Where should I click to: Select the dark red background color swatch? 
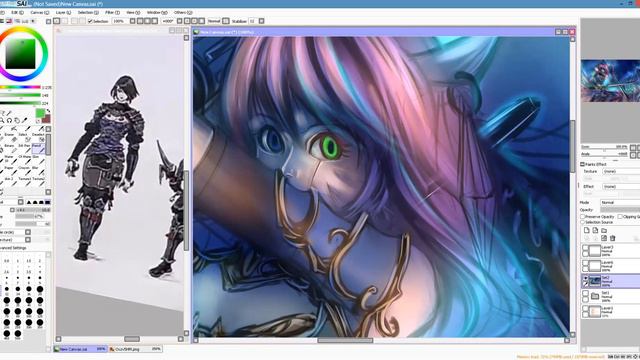pyautogui.click(x=46, y=119)
